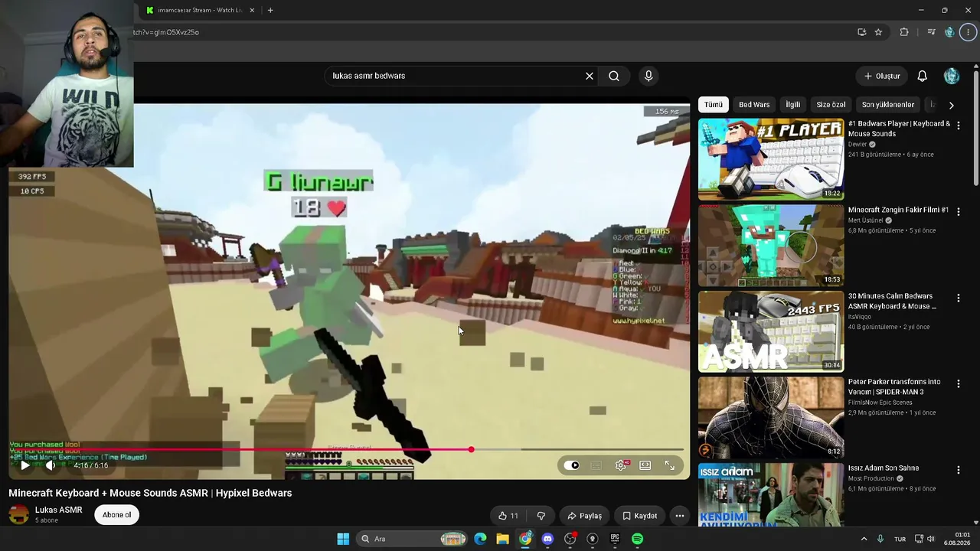
Task: Open File Explorer from the taskbar
Action: point(502,539)
